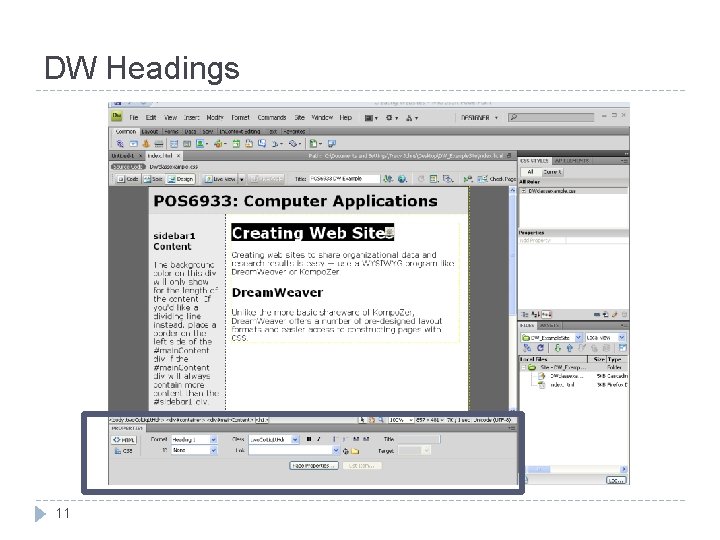Open the File menu

pos(134,118)
